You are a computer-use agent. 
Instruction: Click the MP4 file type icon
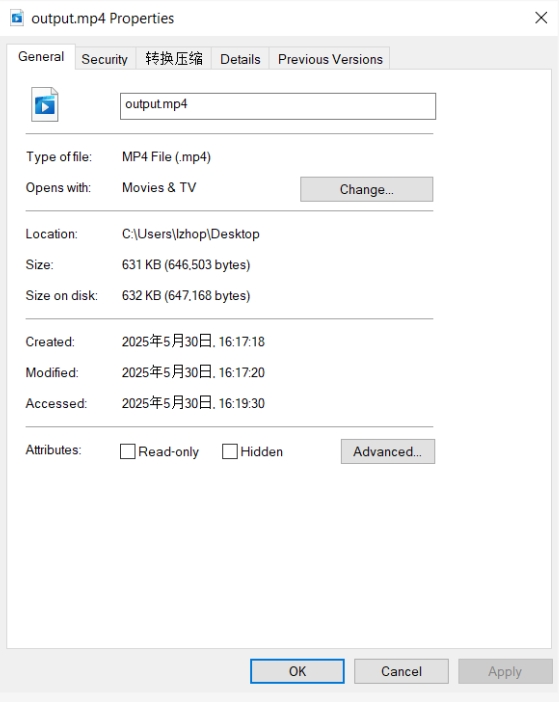click(44, 104)
